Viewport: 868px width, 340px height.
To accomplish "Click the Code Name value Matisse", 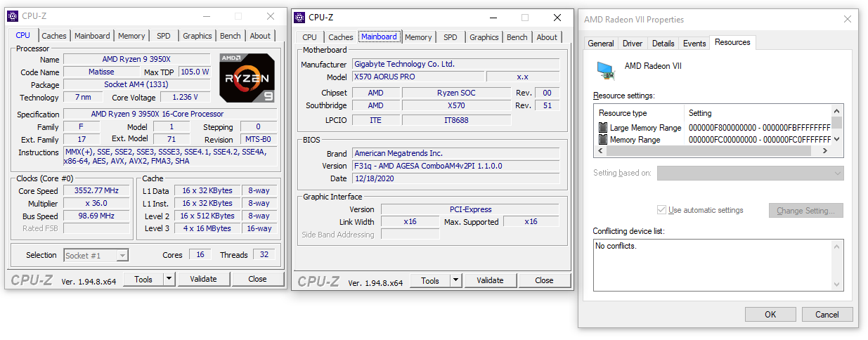I will click(101, 72).
